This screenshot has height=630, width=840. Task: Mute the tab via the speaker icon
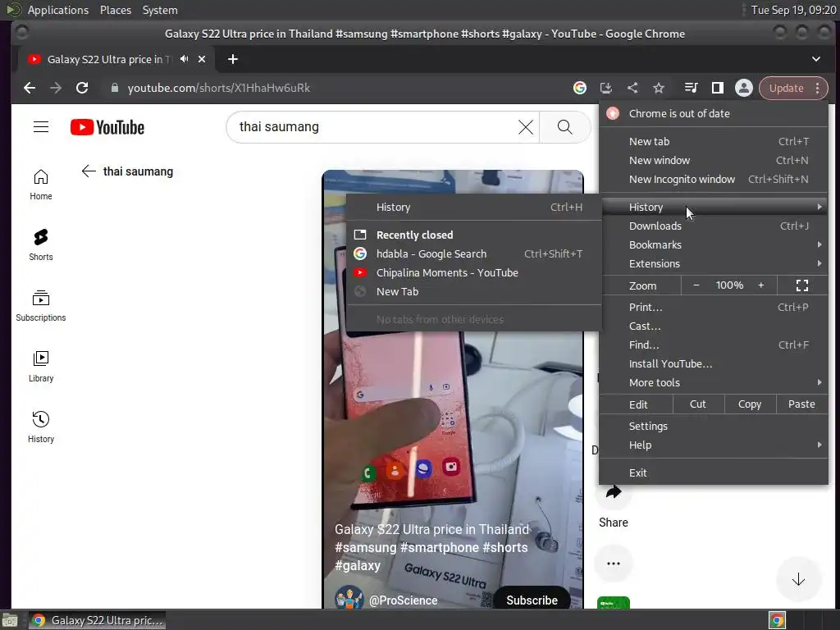point(185,59)
